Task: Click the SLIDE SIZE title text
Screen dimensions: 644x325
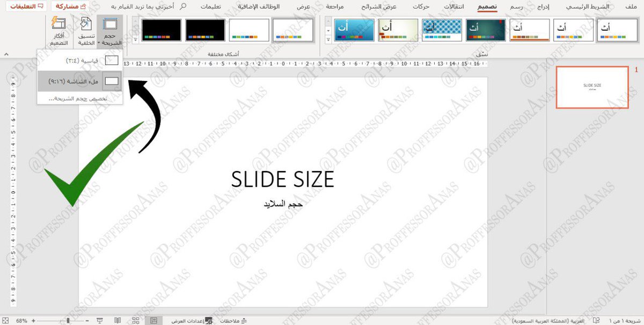Action: (283, 179)
